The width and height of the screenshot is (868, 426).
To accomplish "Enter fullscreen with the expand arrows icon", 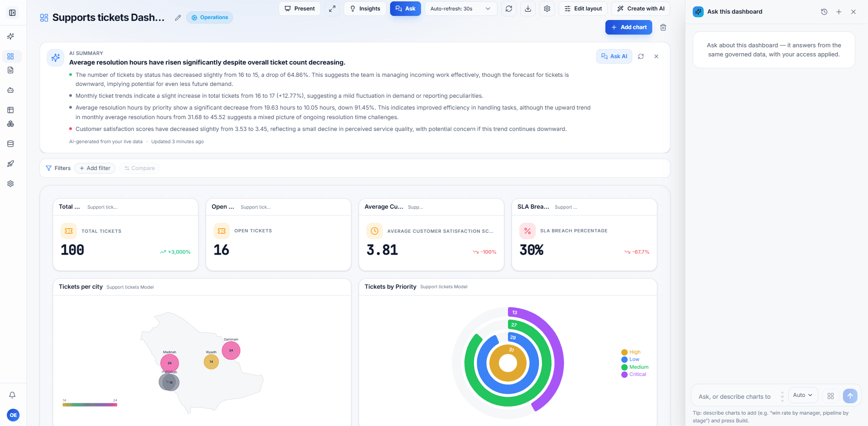I will [x=332, y=9].
